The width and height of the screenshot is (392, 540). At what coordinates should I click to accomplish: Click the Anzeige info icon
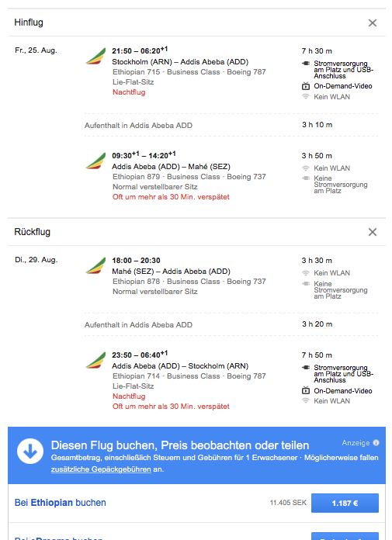point(376,443)
